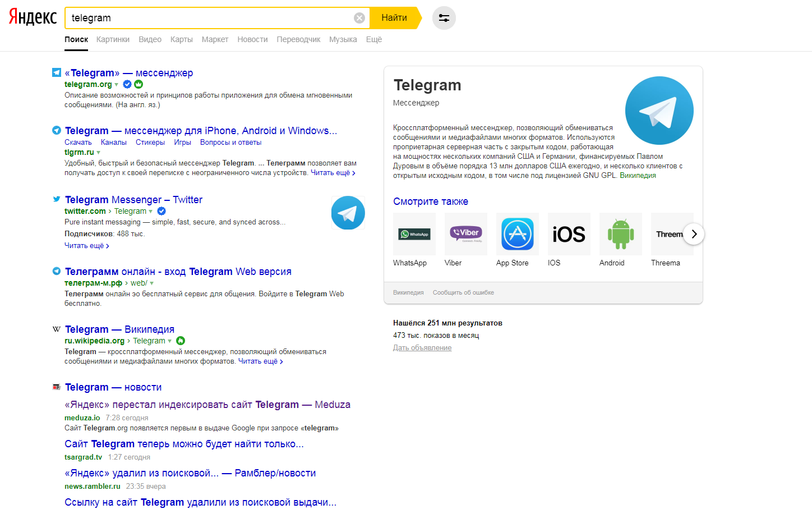Open the Meduza news headline
The width and height of the screenshot is (812, 509).
pos(207,405)
